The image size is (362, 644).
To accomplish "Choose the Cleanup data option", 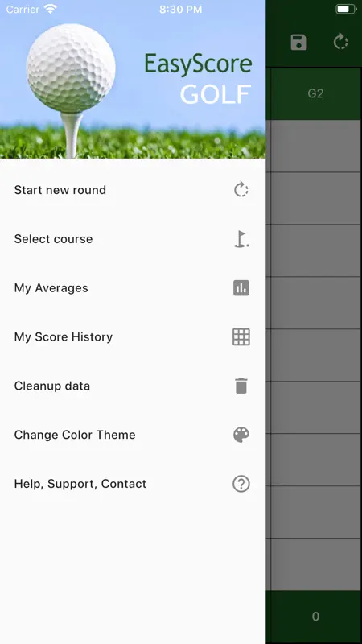I will [133, 386].
